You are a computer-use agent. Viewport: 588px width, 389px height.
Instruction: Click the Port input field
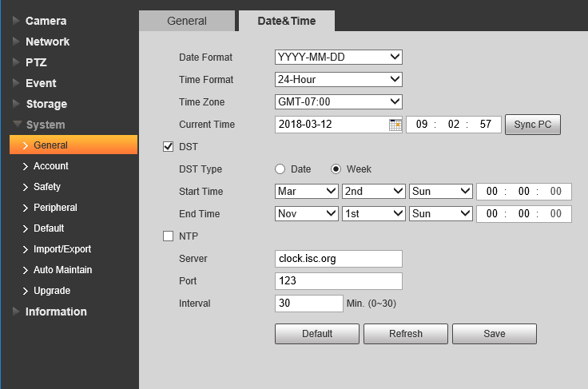pos(339,281)
